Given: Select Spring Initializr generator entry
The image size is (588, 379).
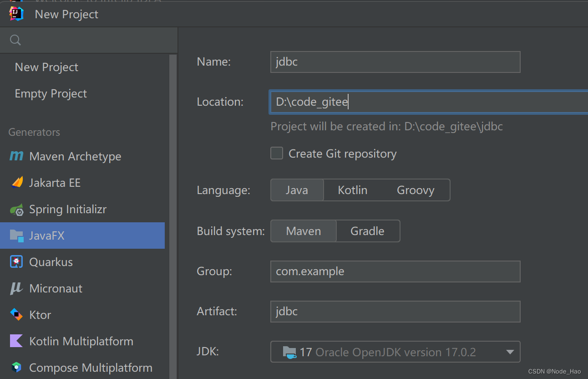Looking at the screenshot, I should click(x=82, y=209).
